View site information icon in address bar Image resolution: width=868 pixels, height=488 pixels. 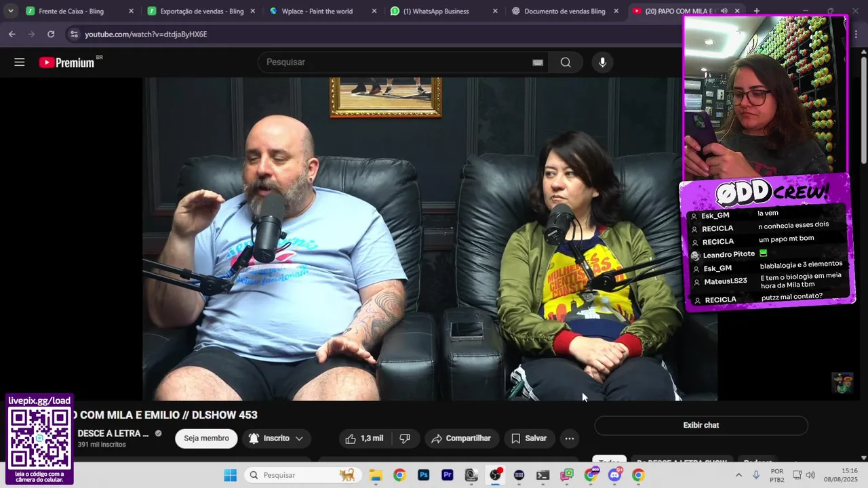(74, 34)
